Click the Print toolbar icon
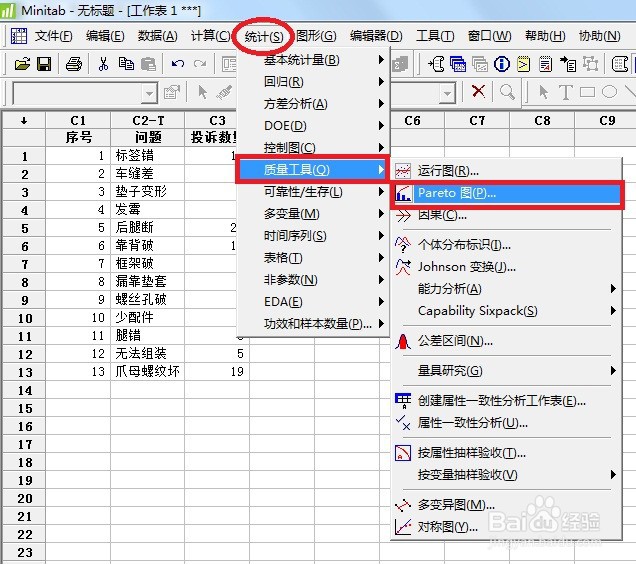The height and width of the screenshot is (564, 636). 74,64
